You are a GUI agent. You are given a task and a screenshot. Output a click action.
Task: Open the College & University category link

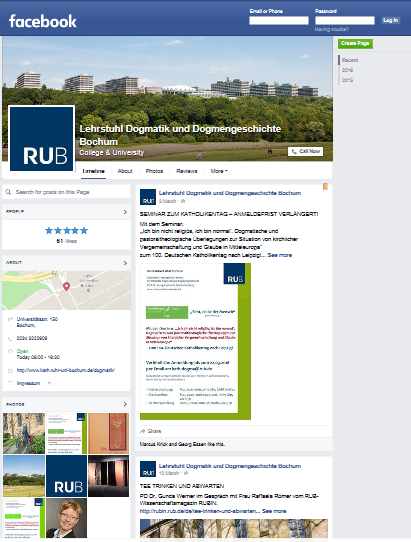111,152
